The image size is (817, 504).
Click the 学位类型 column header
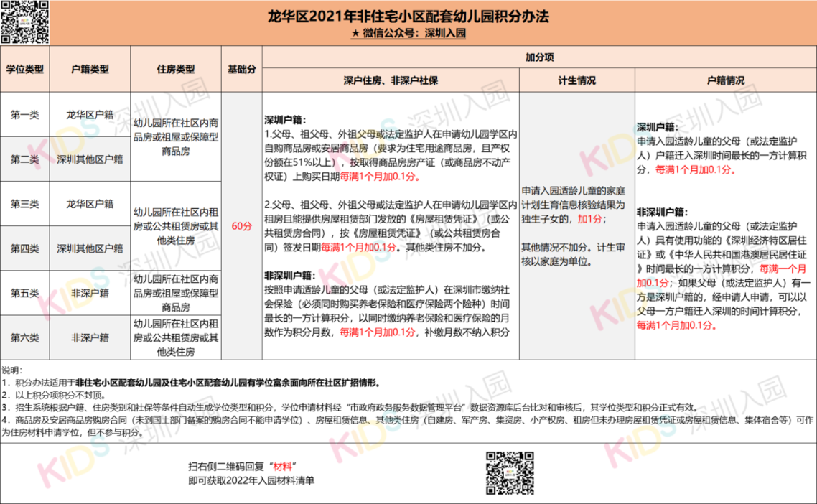click(25, 69)
